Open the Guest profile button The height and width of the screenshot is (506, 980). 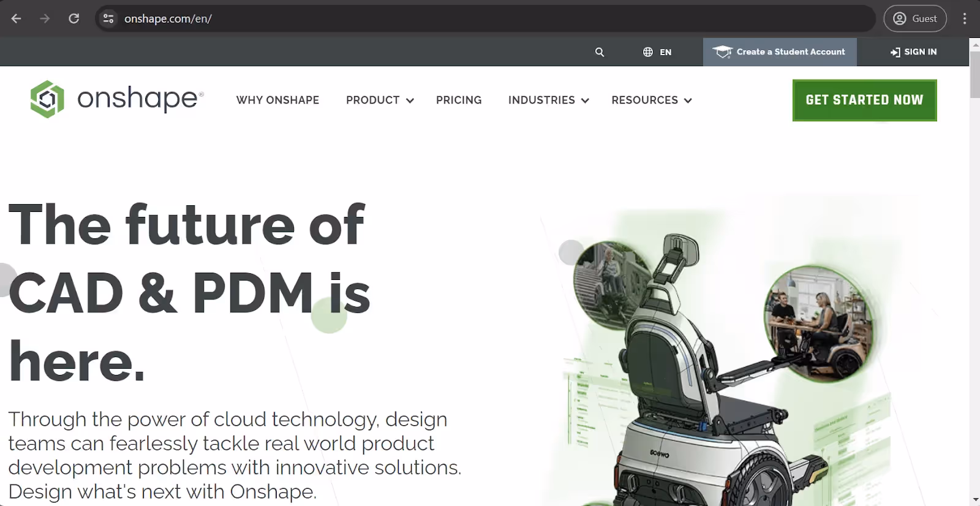coord(915,18)
